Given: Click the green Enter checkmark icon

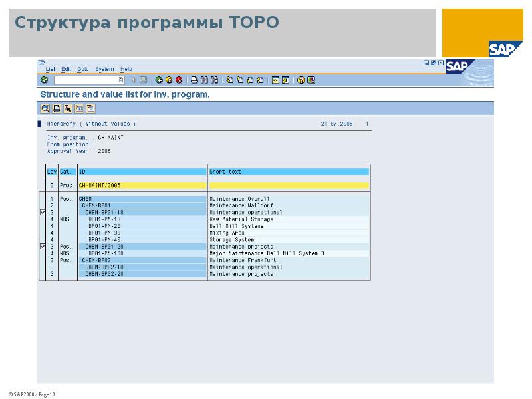Looking at the screenshot, I should [44, 80].
